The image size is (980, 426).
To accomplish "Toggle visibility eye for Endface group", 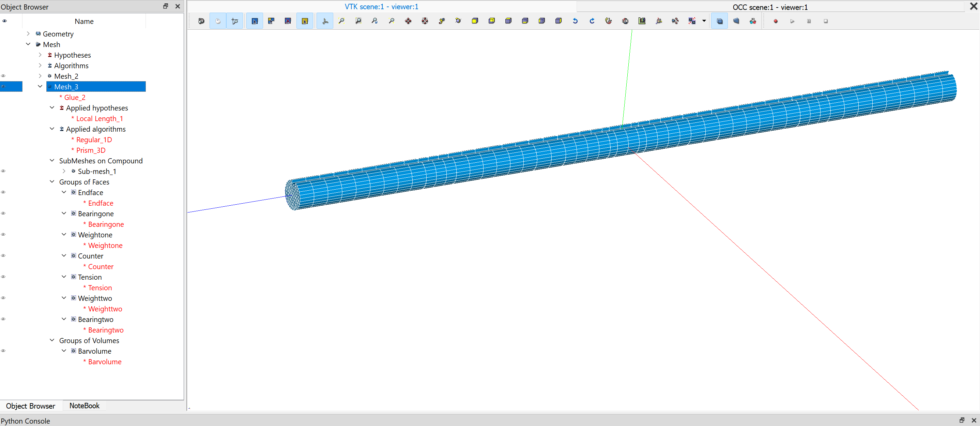I will (x=4, y=193).
